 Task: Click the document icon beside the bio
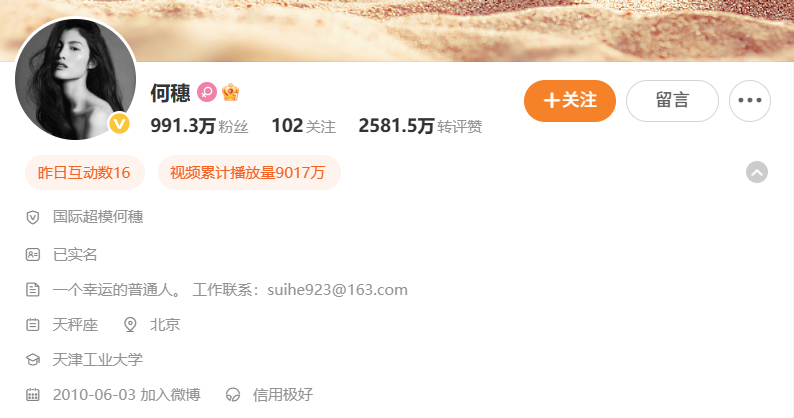pyautogui.click(x=32, y=290)
